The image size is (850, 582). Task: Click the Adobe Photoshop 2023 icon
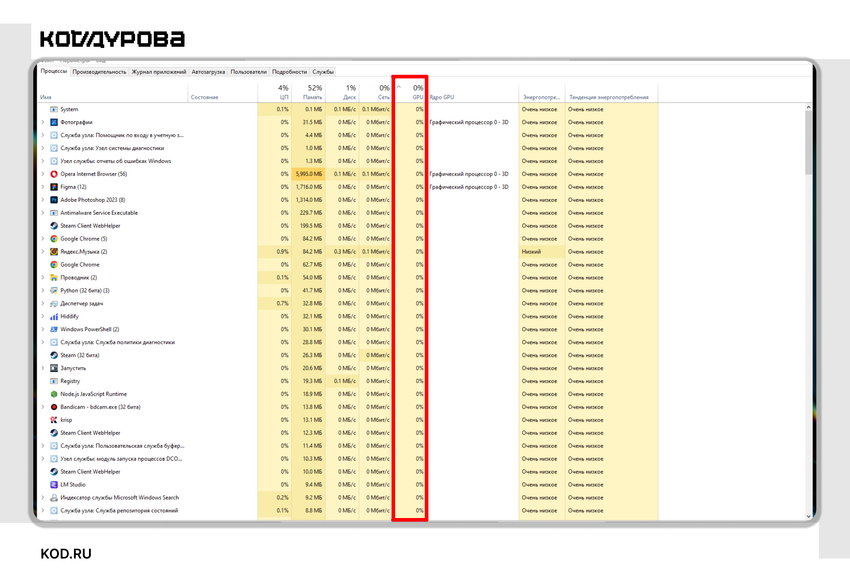coord(54,200)
